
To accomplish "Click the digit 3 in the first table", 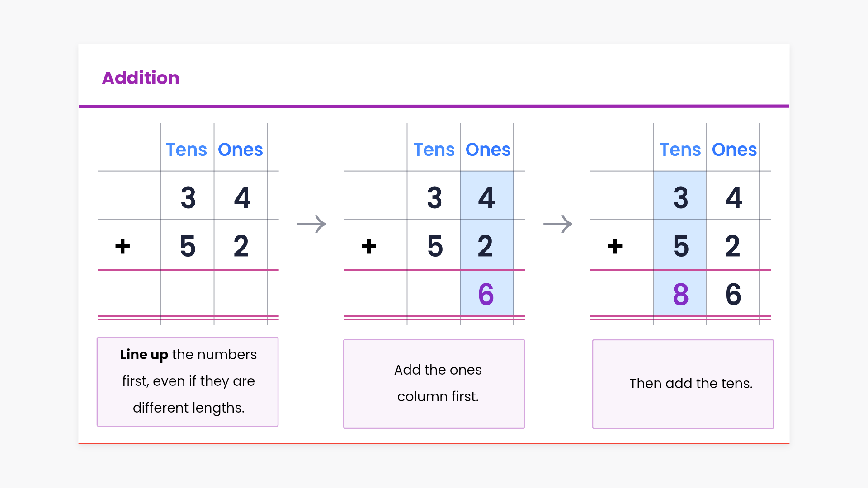I will pos(188,198).
